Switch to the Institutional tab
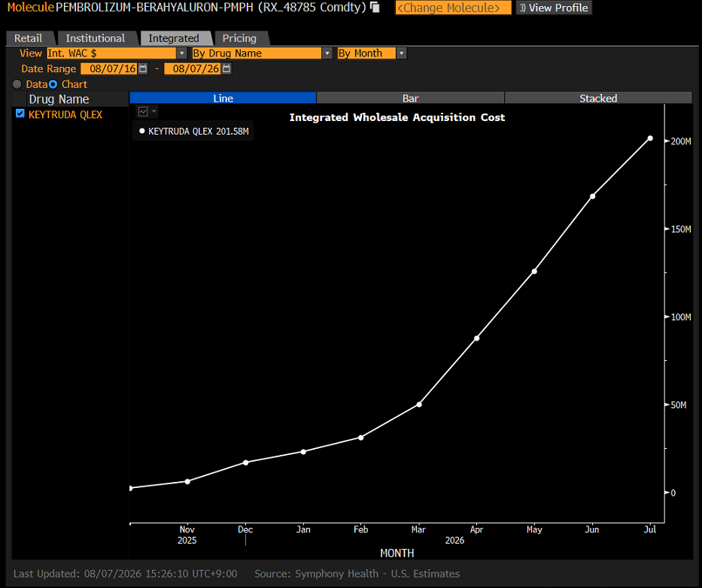The height and width of the screenshot is (588, 702). (96, 38)
